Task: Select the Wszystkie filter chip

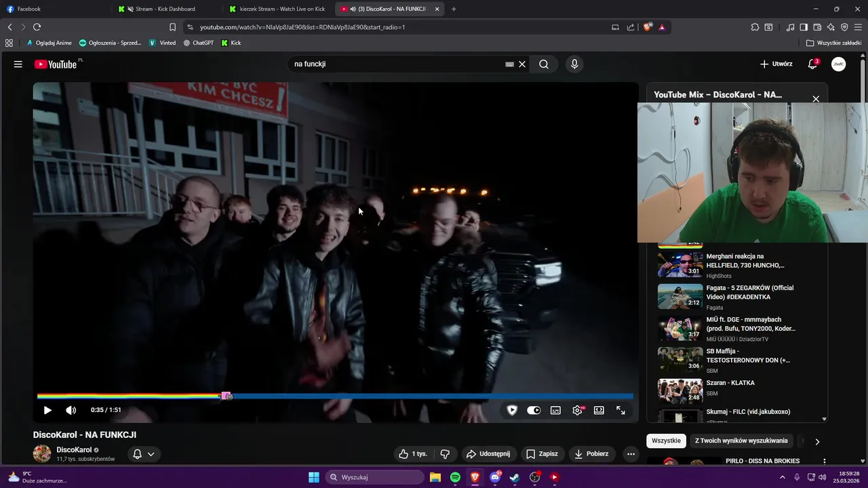Action: click(x=666, y=441)
